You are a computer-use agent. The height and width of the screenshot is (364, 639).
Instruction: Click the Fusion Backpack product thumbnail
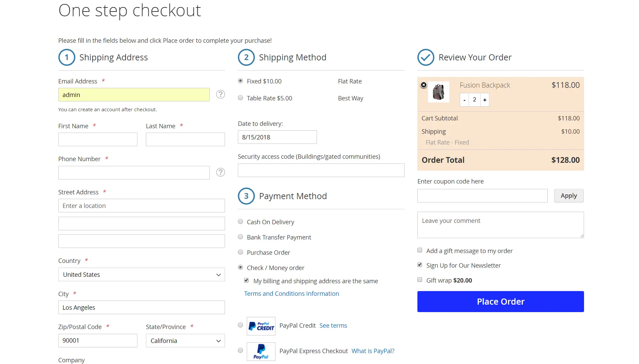point(438,92)
